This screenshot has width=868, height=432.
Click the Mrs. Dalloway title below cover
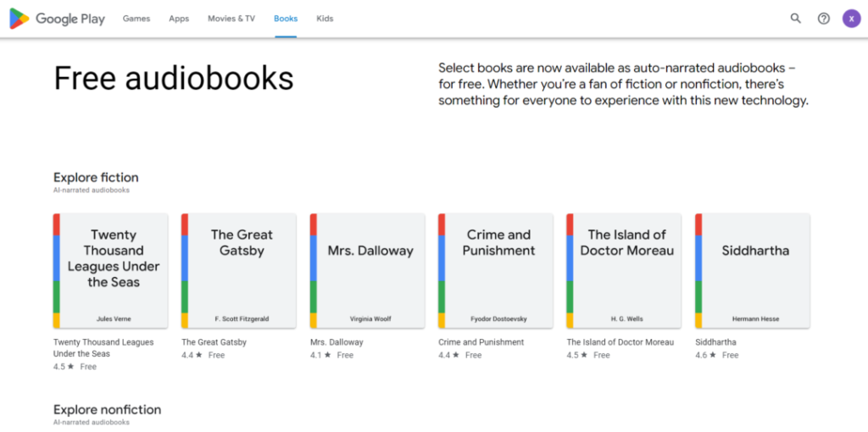tap(337, 342)
